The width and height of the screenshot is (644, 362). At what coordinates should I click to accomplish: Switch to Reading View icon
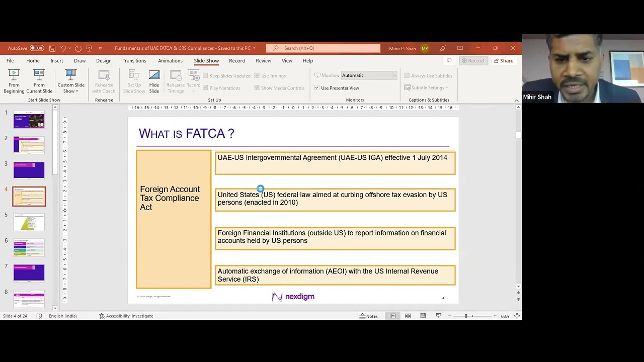(x=423, y=316)
